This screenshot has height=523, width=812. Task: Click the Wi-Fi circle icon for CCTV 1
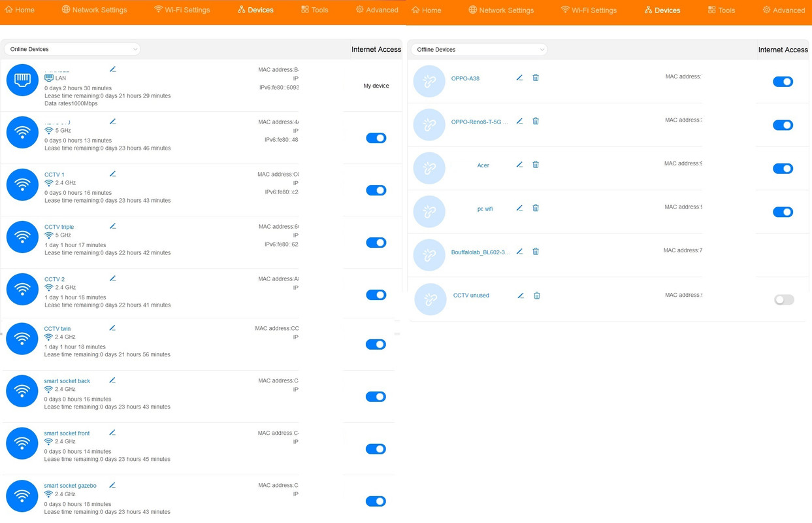coord(22,184)
